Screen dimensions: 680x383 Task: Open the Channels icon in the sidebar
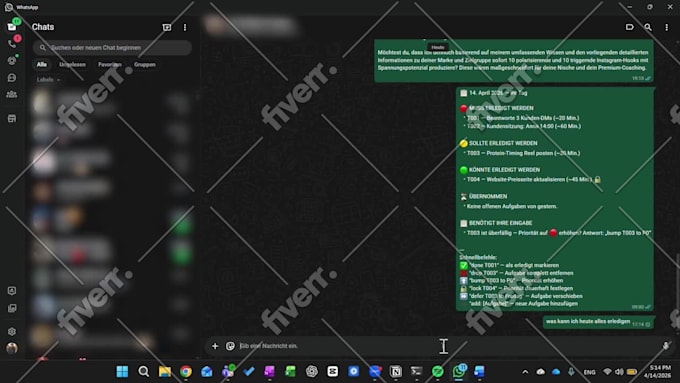click(12, 78)
